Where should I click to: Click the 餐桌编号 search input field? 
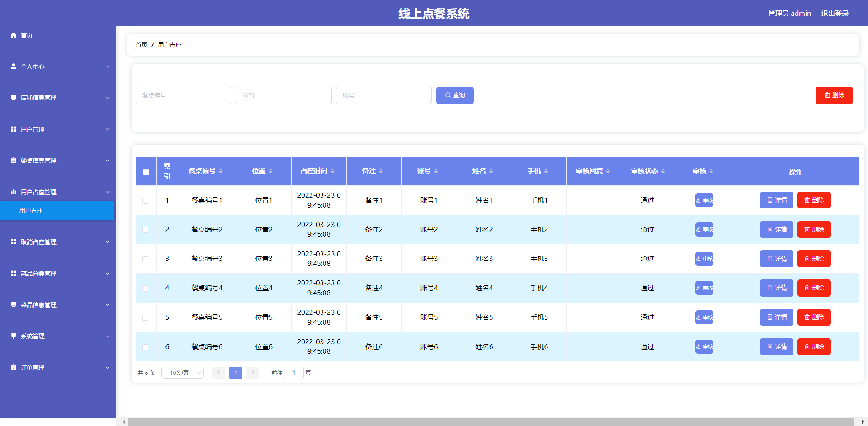[x=184, y=95]
